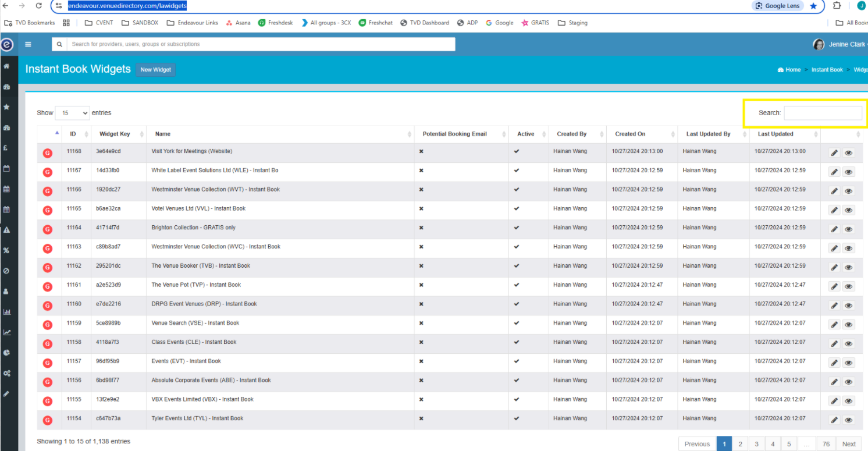This screenshot has width=868, height=451.
Task: Open the TVD Dashboard bookmark
Action: click(x=424, y=23)
